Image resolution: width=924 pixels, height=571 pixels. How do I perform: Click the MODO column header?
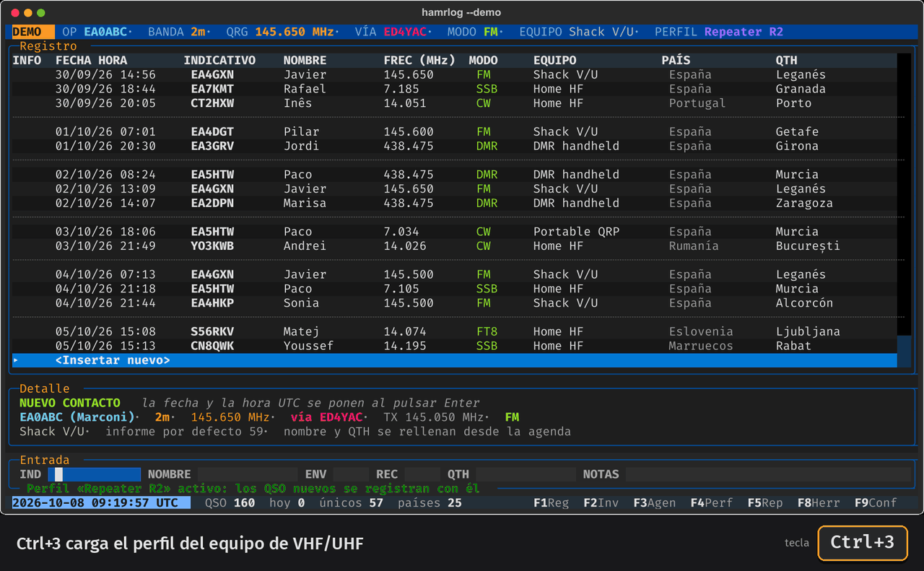(483, 61)
